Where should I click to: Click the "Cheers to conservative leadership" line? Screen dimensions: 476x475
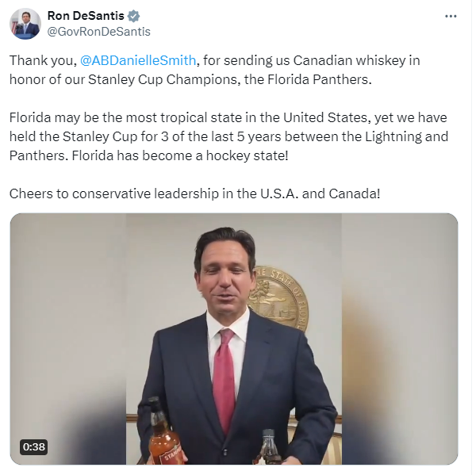coord(194,193)
